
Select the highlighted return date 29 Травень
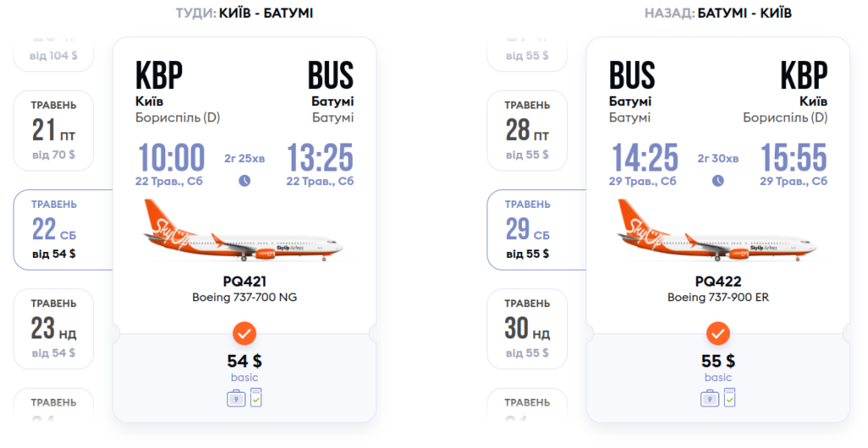[x=529, y=229]
